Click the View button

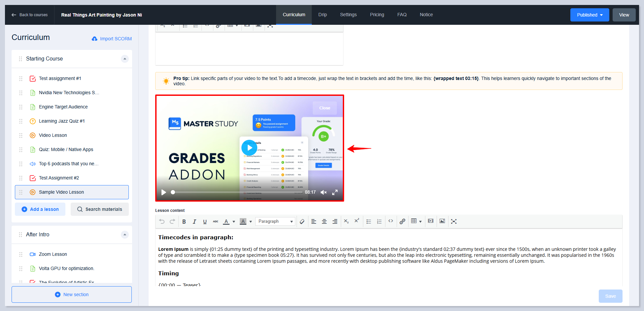pyautogui.click(x=624, y=15)
